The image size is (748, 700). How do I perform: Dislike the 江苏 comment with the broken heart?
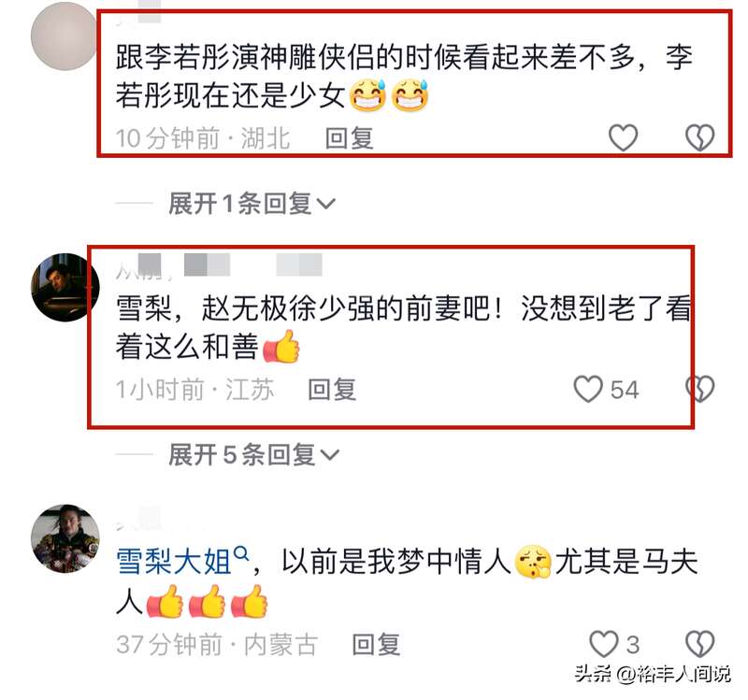coord(699,389)
